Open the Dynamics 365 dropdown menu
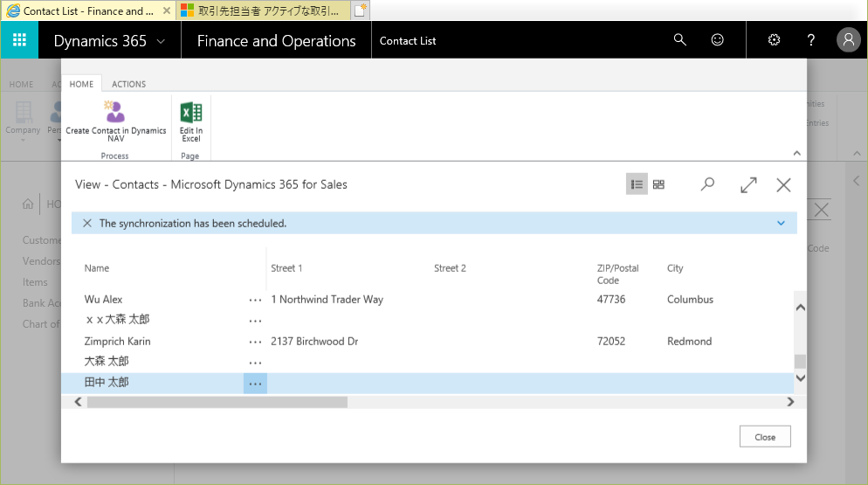Image resolution: width=868 pixels, height=485 pixels. coord(109,41)
